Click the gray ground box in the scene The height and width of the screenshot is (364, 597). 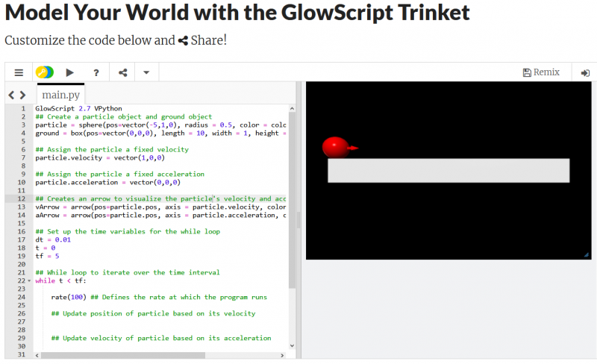pos(448,170)
